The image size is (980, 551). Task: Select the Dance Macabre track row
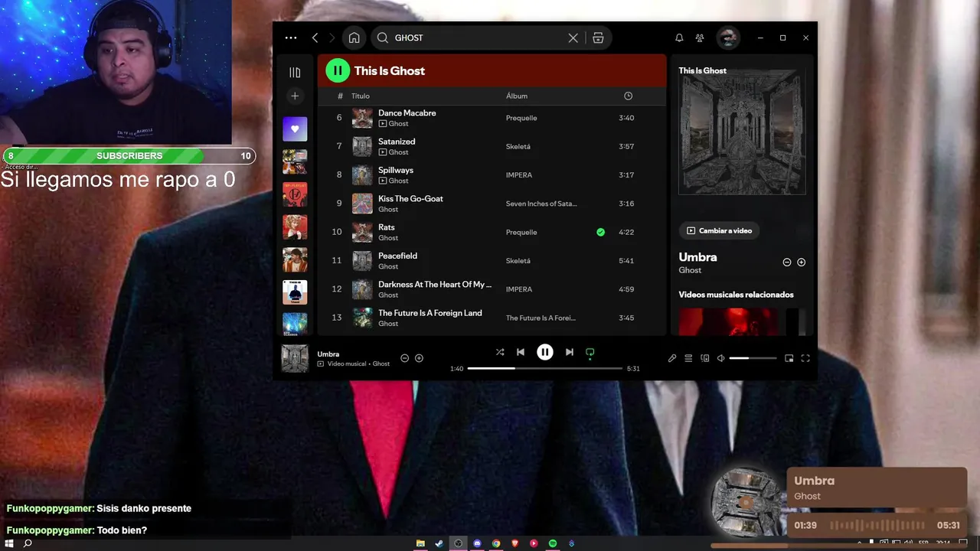492,118
